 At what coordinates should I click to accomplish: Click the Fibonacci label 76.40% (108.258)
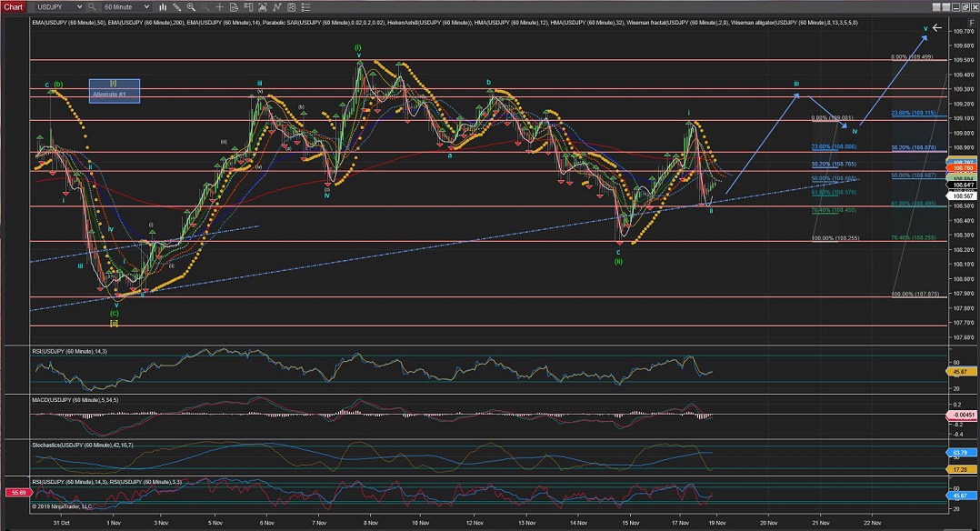(914, 237)
